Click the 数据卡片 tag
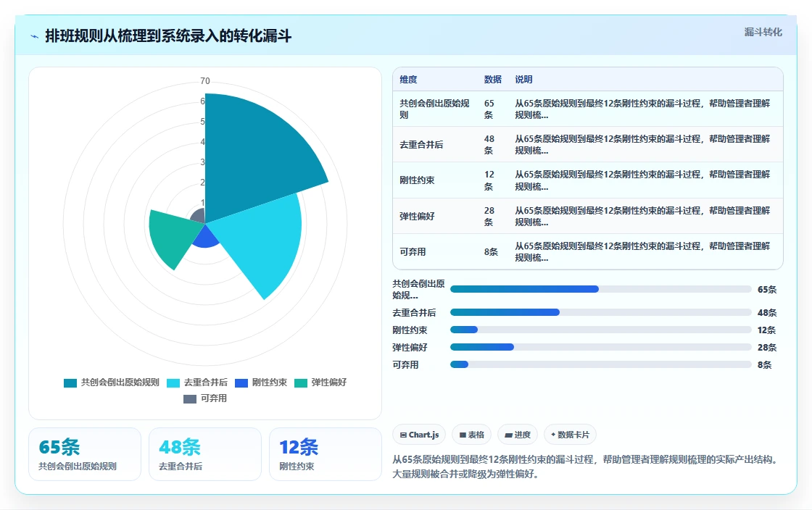The width and height of the screenshot is (812, 510). click(x=570, y=435)
